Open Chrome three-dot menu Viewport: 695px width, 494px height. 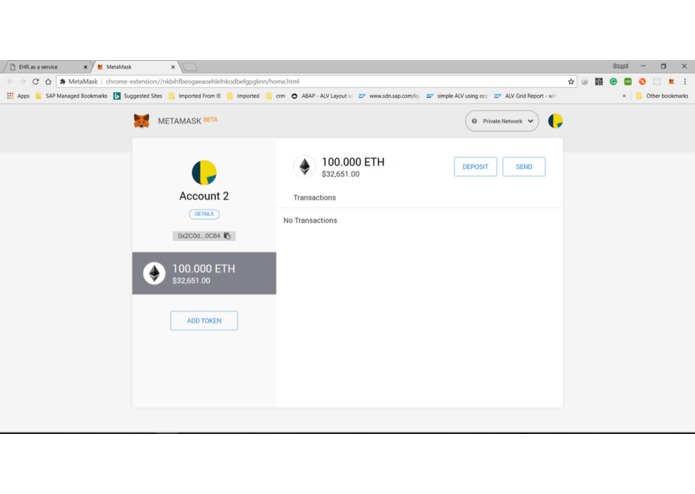[x=685, y=82]
